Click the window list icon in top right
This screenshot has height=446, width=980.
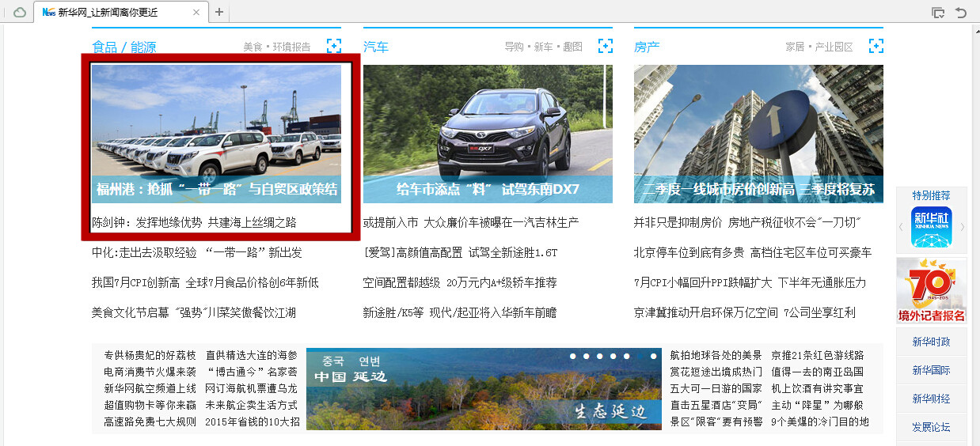938,13
